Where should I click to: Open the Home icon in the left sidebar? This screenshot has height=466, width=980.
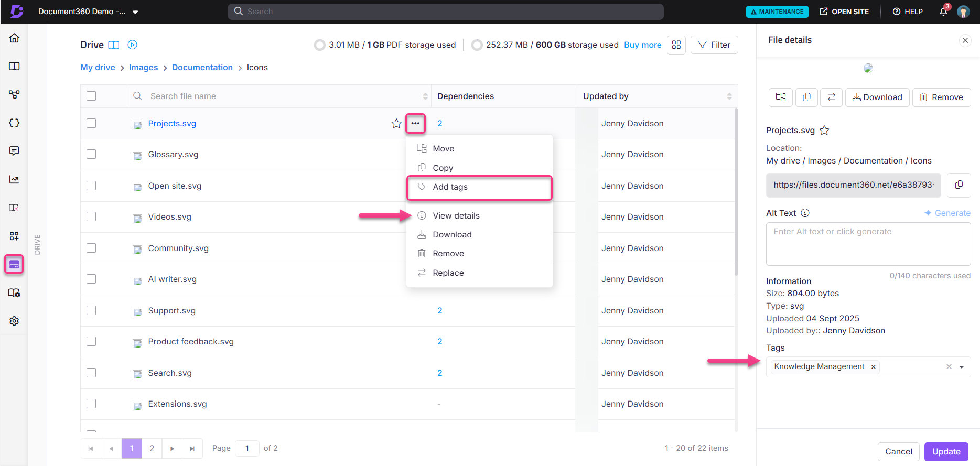tap(14, 38)
